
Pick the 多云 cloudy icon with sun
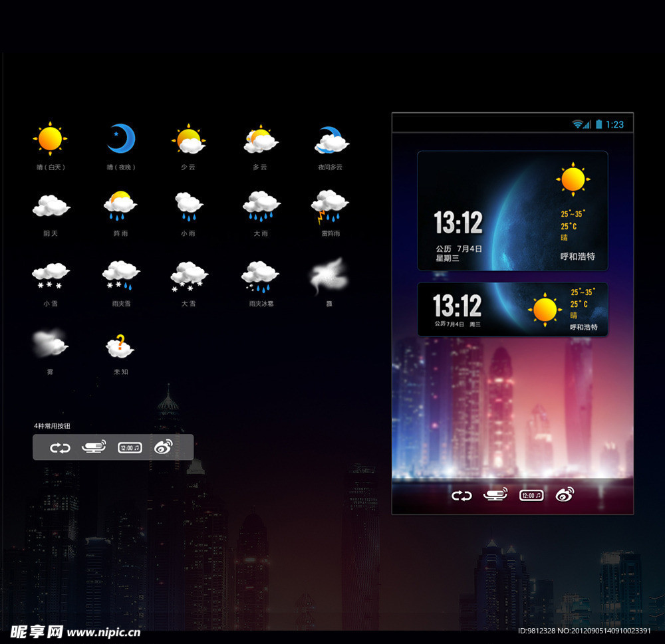[x=261, y=139]
